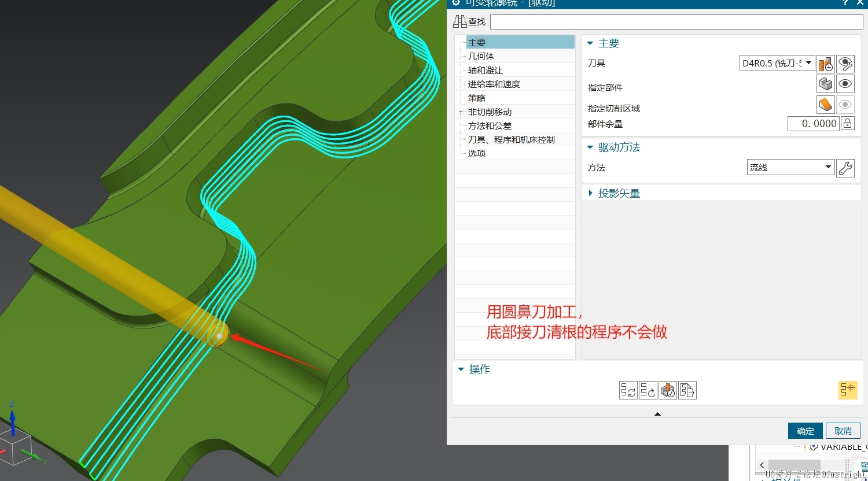Click the 刀具 label

[597, 63]
